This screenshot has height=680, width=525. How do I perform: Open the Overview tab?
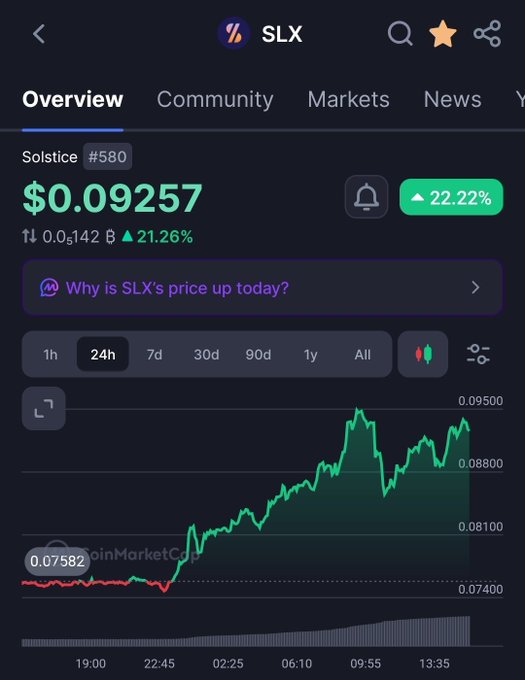click(73, 99)
